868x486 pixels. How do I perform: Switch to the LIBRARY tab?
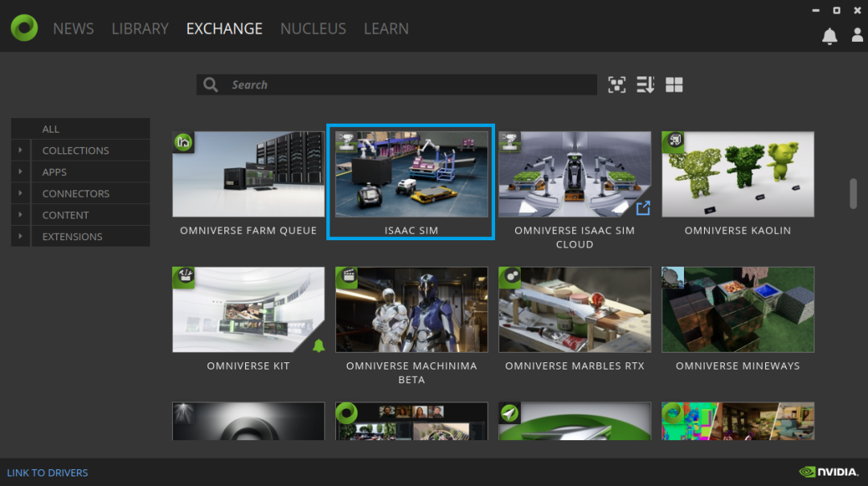[x=140, y=28]
